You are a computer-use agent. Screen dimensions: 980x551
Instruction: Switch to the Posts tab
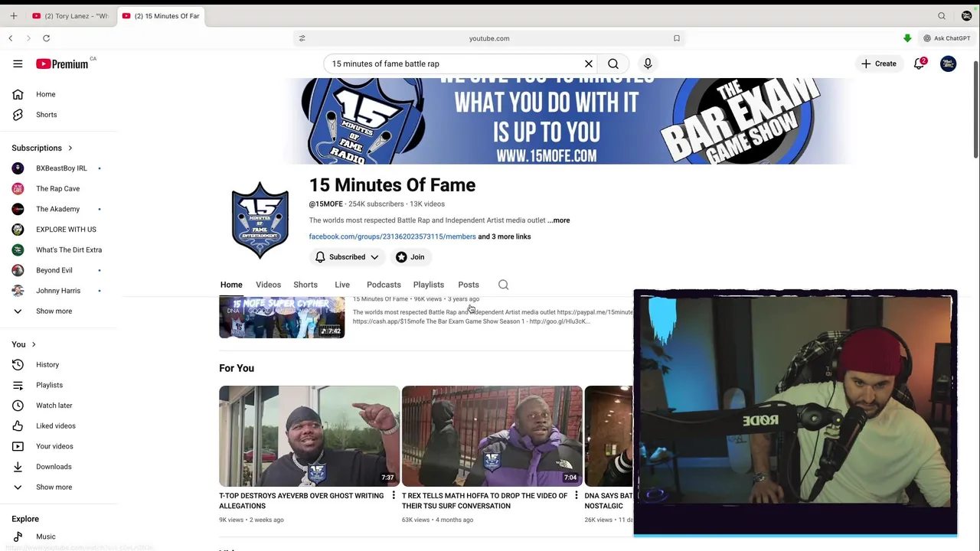coord(469,285)
